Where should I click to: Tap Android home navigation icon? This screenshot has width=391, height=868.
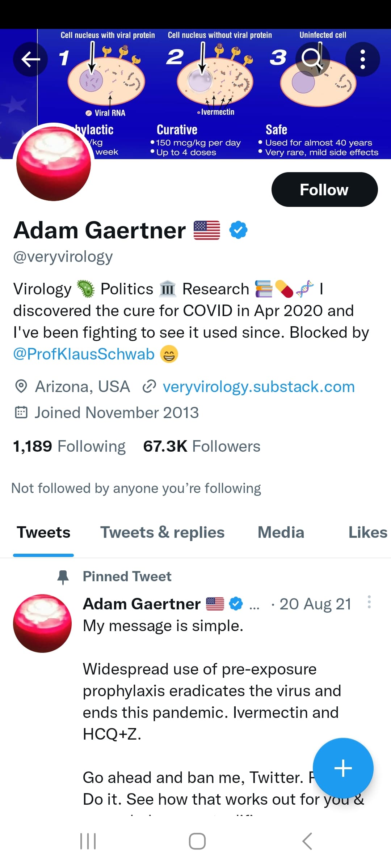click(197, 841)
